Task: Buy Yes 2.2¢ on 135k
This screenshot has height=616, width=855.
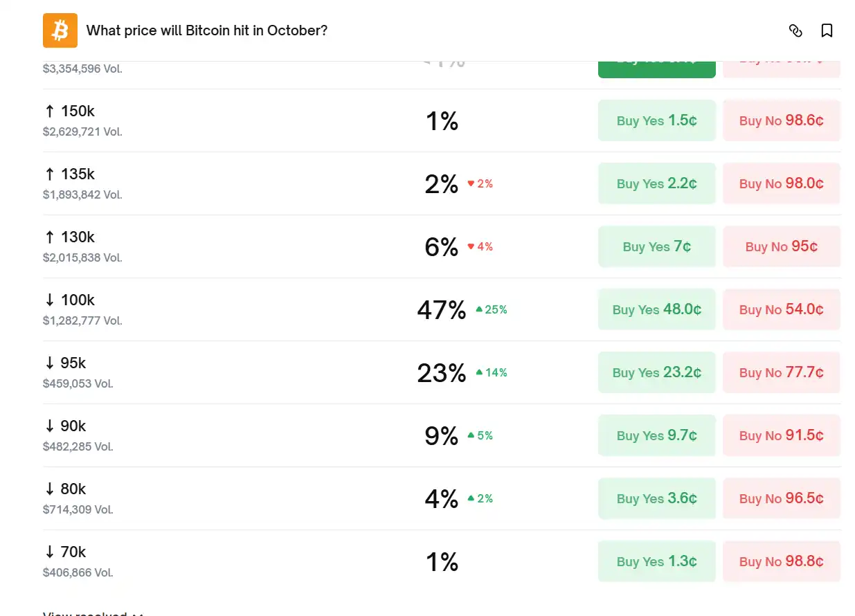Action: click(x=656, y=183)
